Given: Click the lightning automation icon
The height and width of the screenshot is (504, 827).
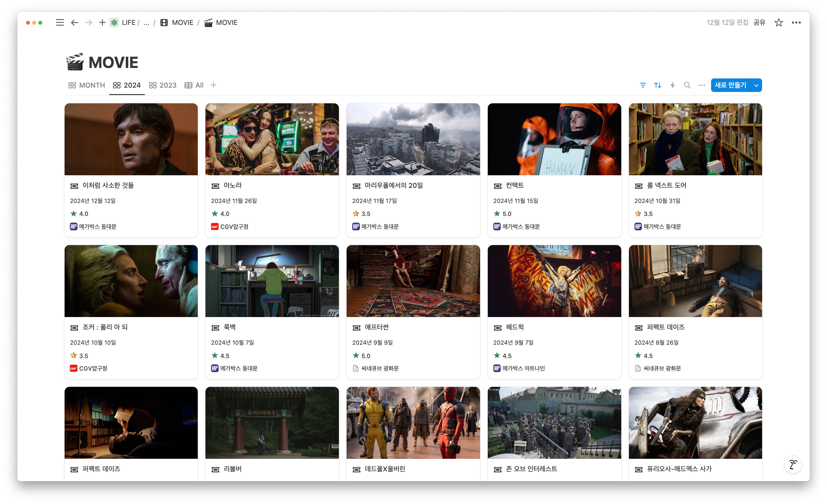Looking at the screenshot, I should pyautogui.click(x=672, y=85).
